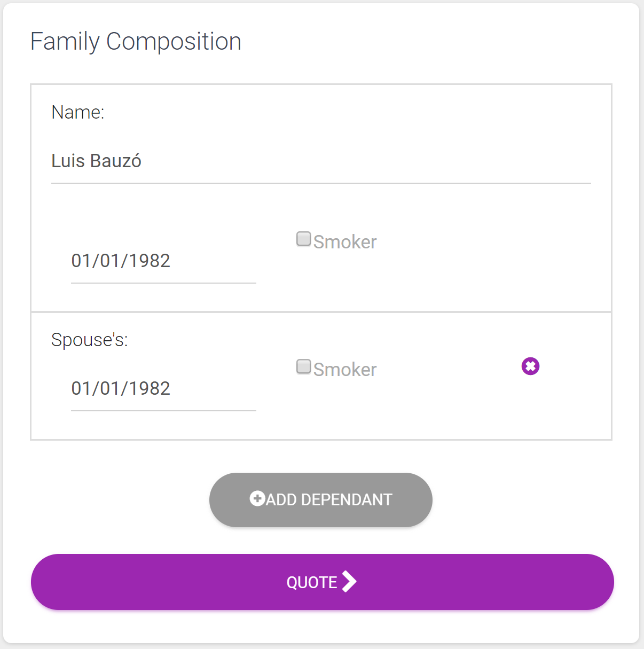Screen dimensions: 644x649
Task: Click the 'Name:' field label
Action: tap(78, 112)
